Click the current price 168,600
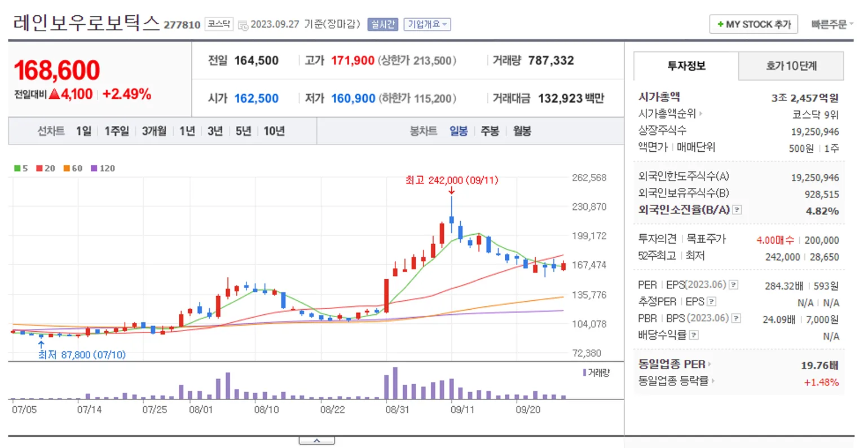The width and height of the screenshot is (868, 448). tap(56, 71)
